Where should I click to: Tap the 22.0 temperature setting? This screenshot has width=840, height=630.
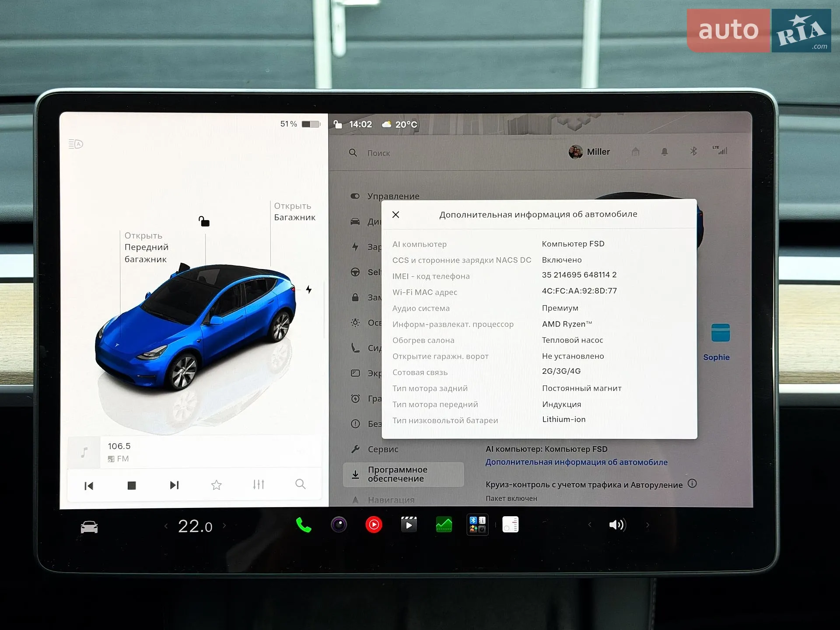coord(195,526)
